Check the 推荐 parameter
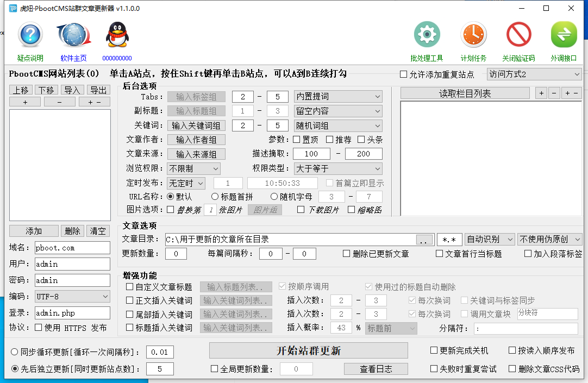The image size is (588, 383). click(330, 140)
